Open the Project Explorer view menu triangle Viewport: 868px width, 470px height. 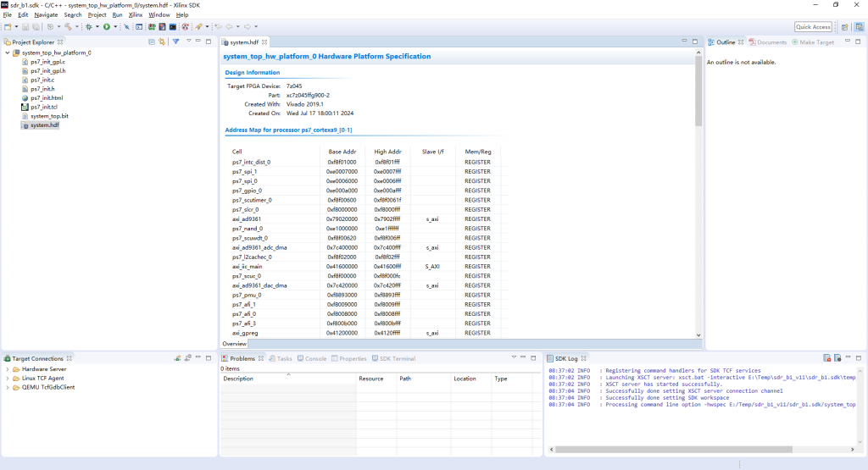(x=189, y=41)
